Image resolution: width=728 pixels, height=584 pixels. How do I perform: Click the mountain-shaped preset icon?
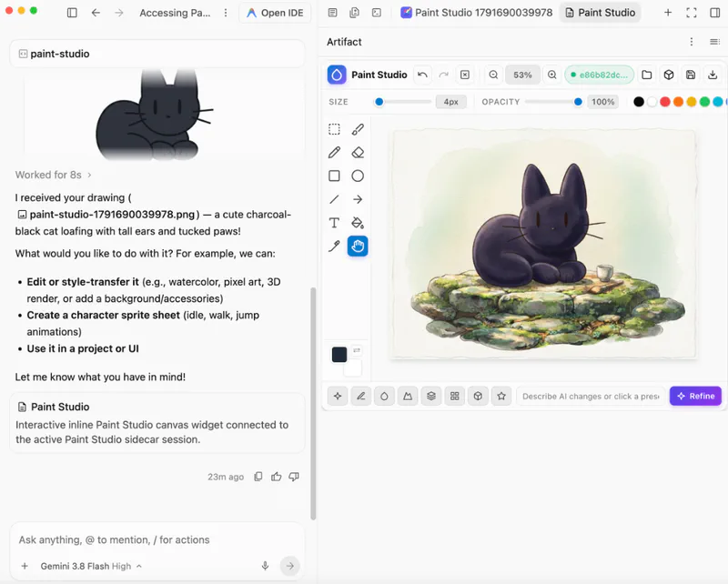click(x=408, y=396)
